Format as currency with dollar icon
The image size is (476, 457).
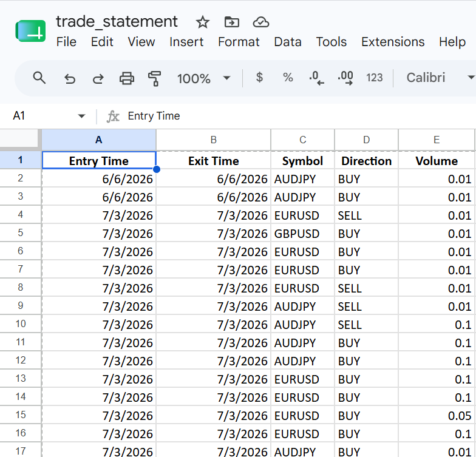coord(259,78)
